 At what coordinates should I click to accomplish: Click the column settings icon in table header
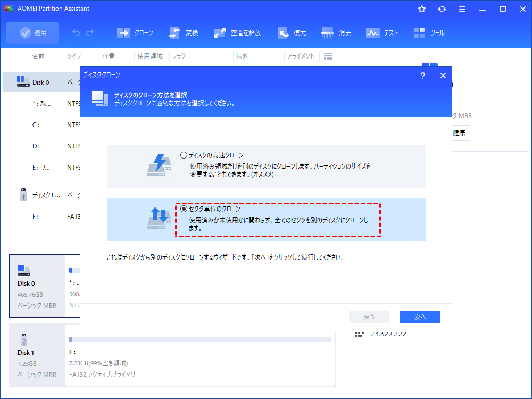[x=328, y=56]
